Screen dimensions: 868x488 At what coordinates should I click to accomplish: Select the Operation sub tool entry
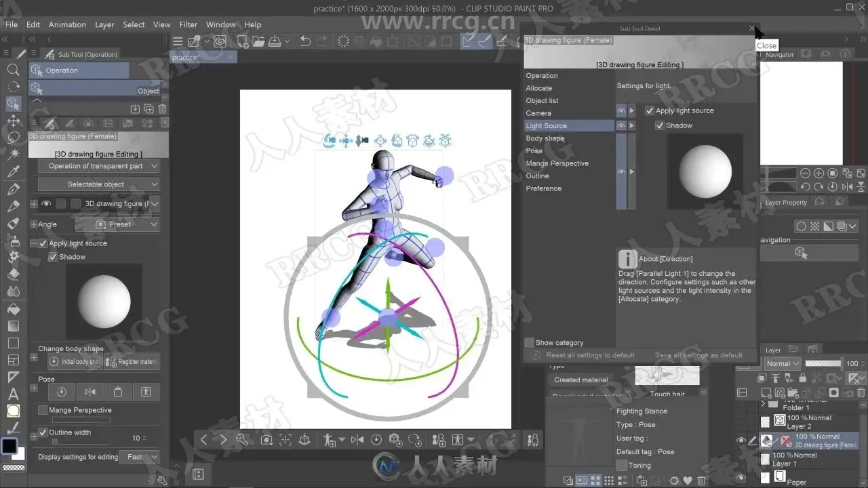point(79,70)
